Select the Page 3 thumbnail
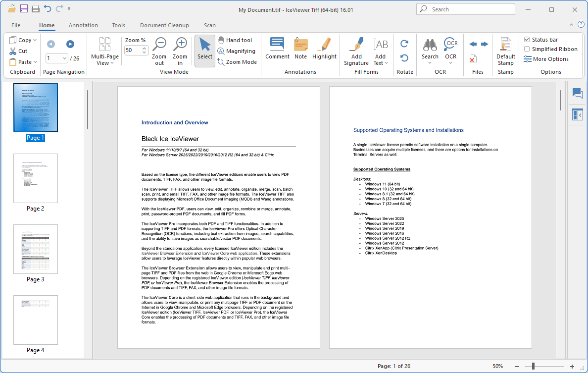The width and height of the screenshot is (588, 373). click(36, 249)
